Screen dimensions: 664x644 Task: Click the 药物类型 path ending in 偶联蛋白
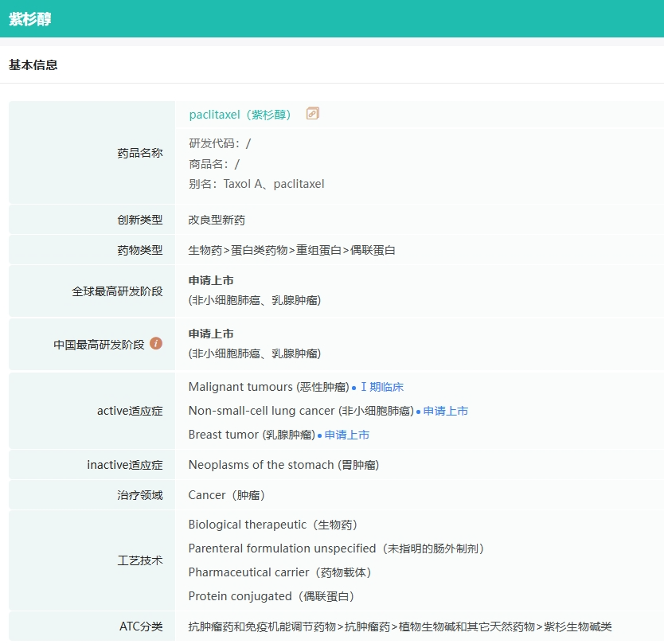(x=291, y=251)
